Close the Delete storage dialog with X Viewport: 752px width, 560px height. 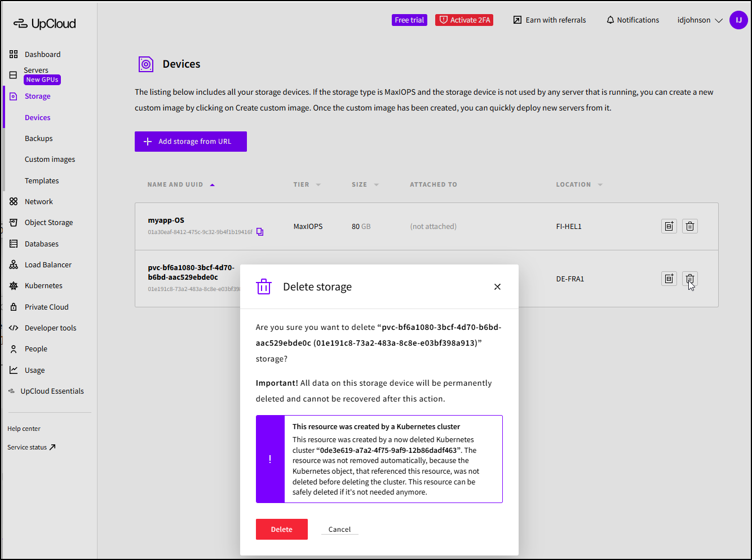coord(497,286)
